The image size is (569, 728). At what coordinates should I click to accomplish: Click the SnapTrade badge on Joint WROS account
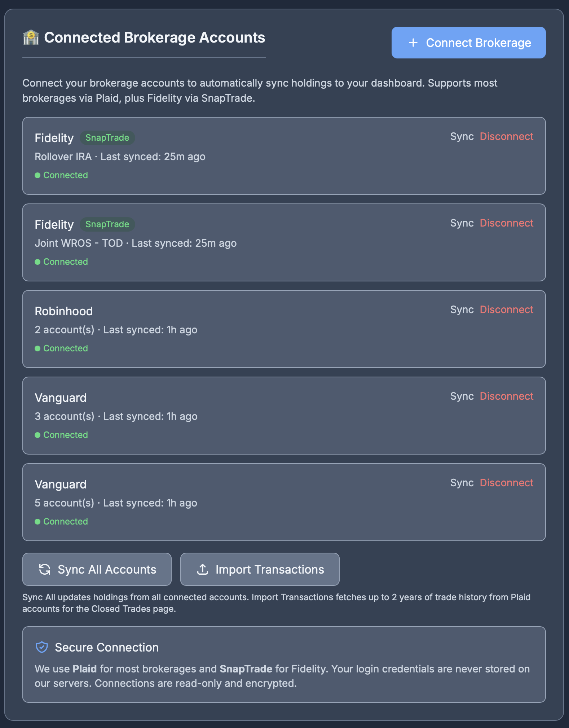pyautogui.click(x=107, y=224)
